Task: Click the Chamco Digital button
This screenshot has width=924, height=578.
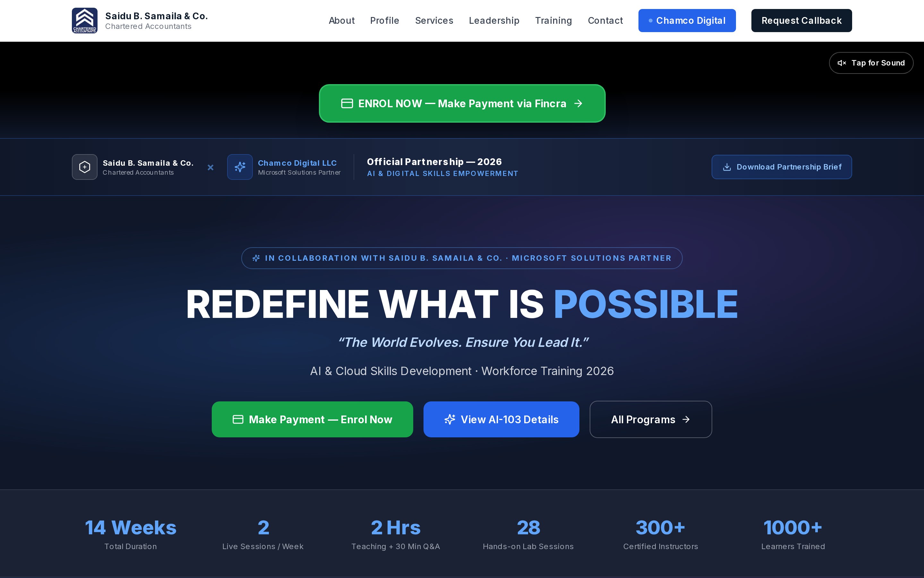Action: [687, 21]
